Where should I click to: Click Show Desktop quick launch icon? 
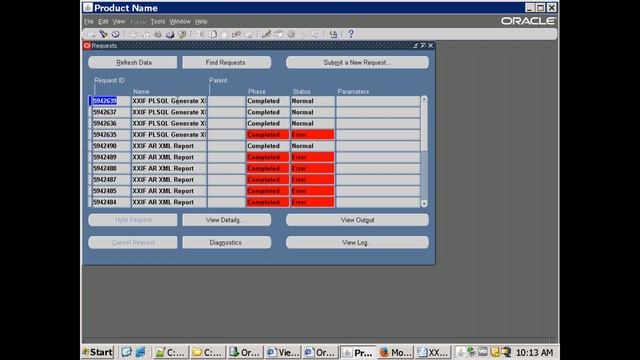[127, 352]
